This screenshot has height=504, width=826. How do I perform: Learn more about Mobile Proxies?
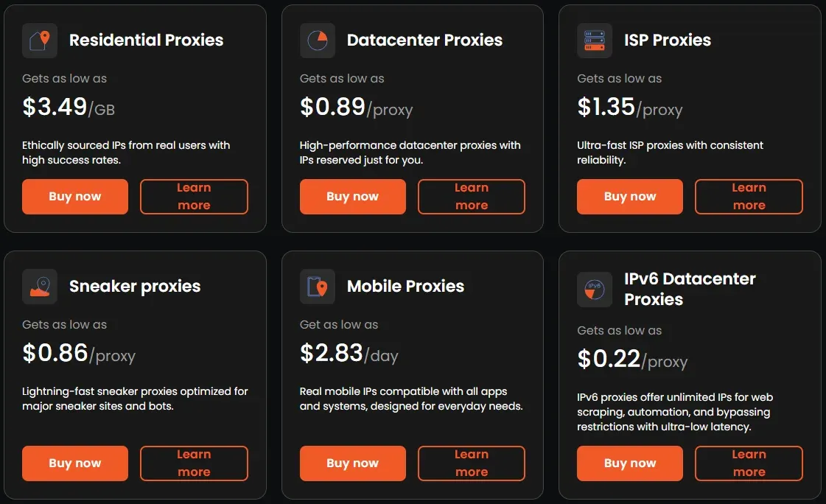click(x=472, y=463)
